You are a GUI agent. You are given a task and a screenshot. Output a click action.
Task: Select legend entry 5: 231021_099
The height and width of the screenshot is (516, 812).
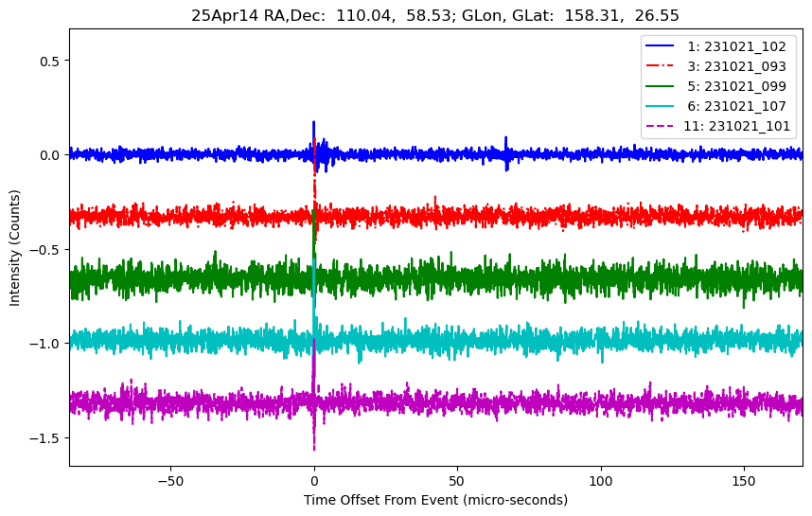[736, 86]
